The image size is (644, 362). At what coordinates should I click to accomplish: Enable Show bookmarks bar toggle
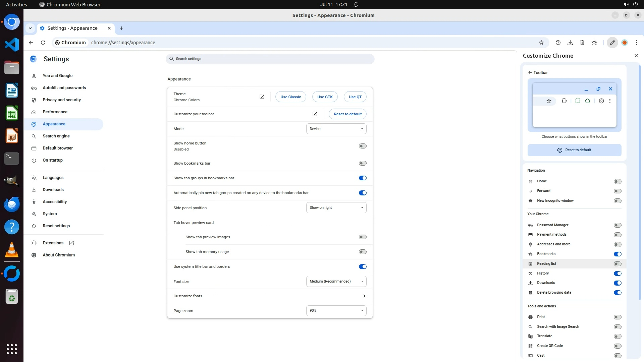coord(362,163)
